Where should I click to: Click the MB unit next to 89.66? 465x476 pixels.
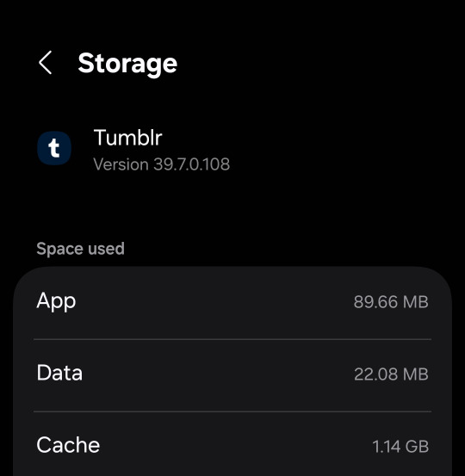coord(416,302)
